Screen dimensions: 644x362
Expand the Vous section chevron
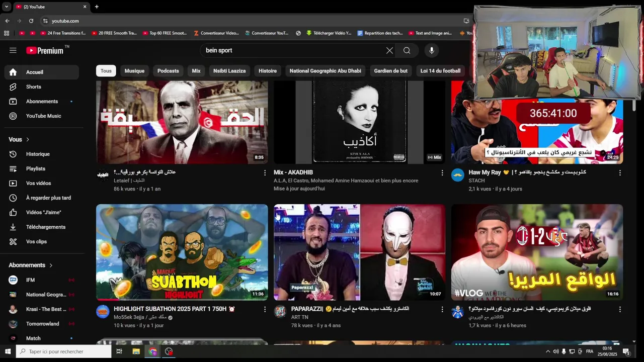tap(28, 139)
